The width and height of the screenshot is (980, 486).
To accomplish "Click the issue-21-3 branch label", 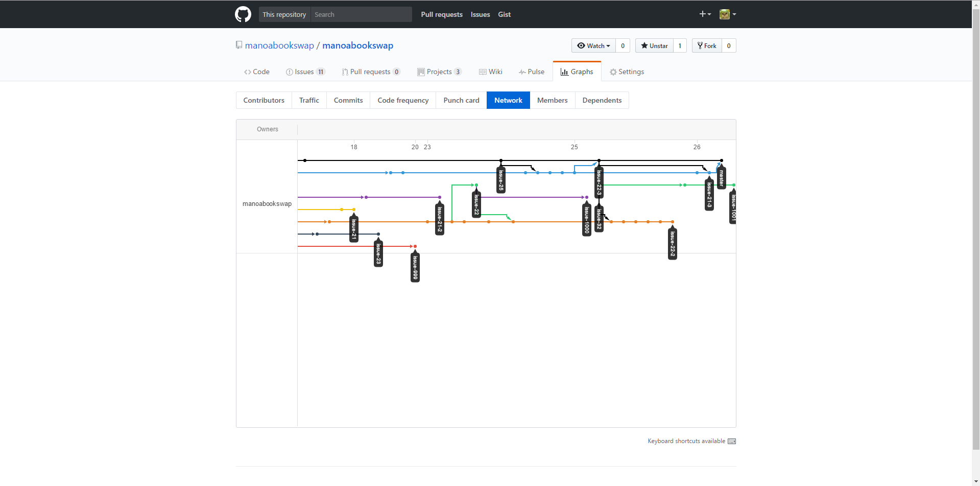I will pos(709,193).
